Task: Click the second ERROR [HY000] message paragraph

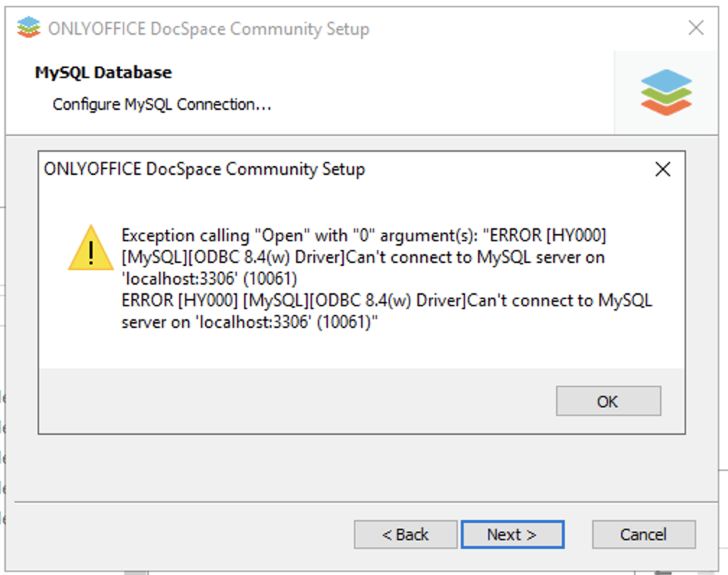Action: pyautogui.click(x=387, y=311)
